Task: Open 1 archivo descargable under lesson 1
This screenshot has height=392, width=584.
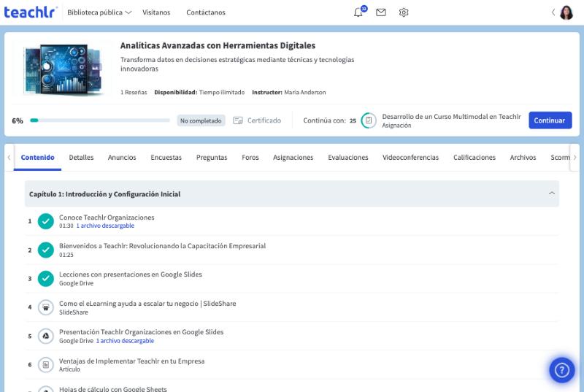Action: click(x=105, y=226)
